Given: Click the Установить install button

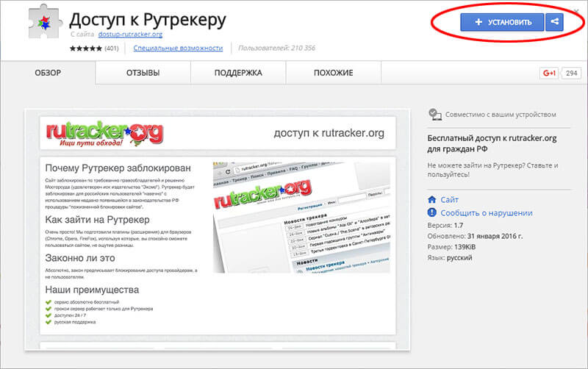Looking at the screenshot, I should pos(502,22).
